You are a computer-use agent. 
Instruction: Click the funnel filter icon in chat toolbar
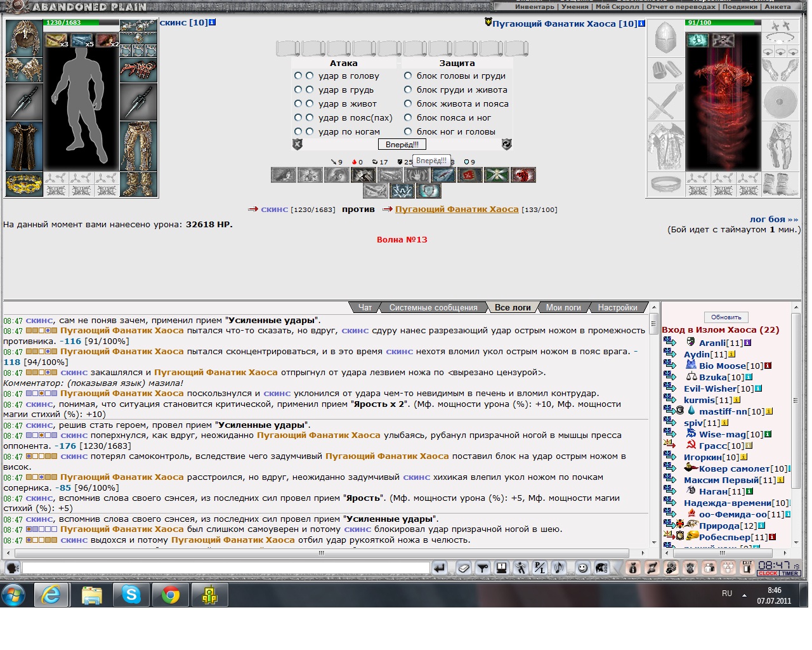(x=483, y=568)
